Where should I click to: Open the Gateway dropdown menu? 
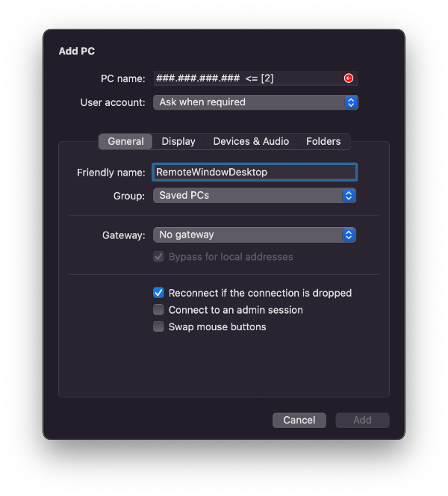[x=254, y=235]
